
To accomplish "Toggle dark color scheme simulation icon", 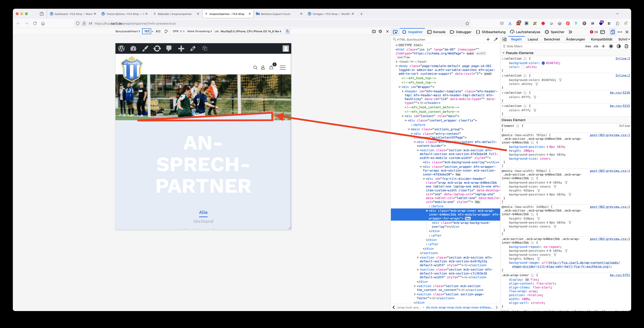I will 619,46.
